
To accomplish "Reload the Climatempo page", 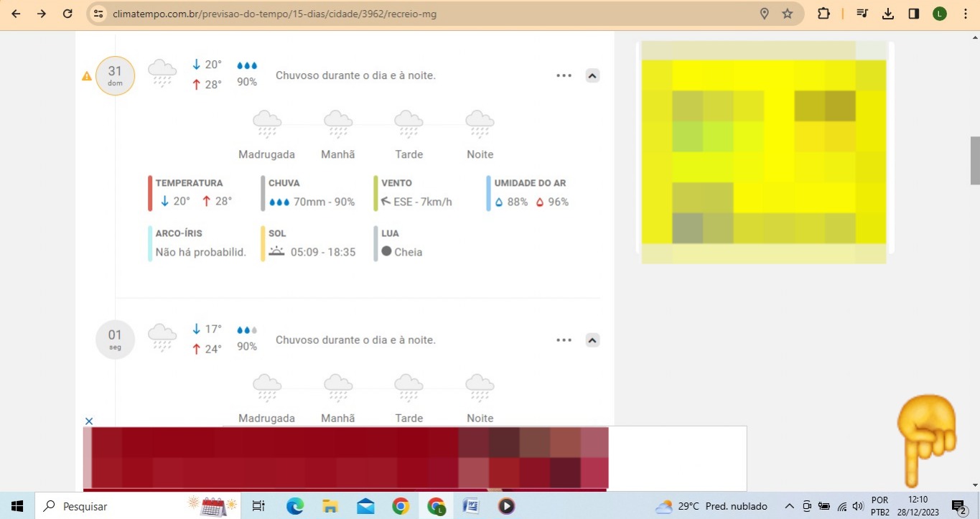I will click(67, 14).
